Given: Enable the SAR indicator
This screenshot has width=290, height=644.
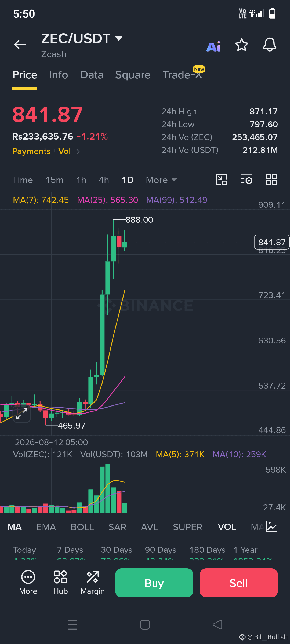Looking at the screenshot, I should point(117,527).
